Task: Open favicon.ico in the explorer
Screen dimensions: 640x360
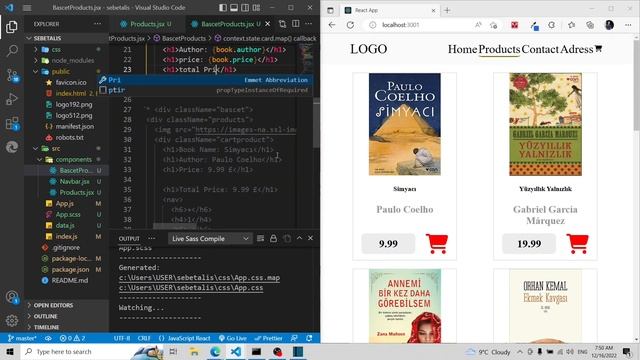Action: click(71, 82)
